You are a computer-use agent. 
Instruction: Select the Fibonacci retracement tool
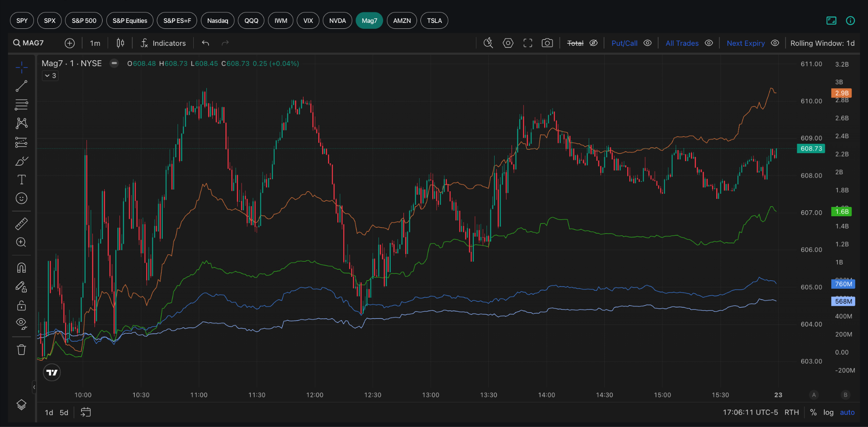(22, 104)
